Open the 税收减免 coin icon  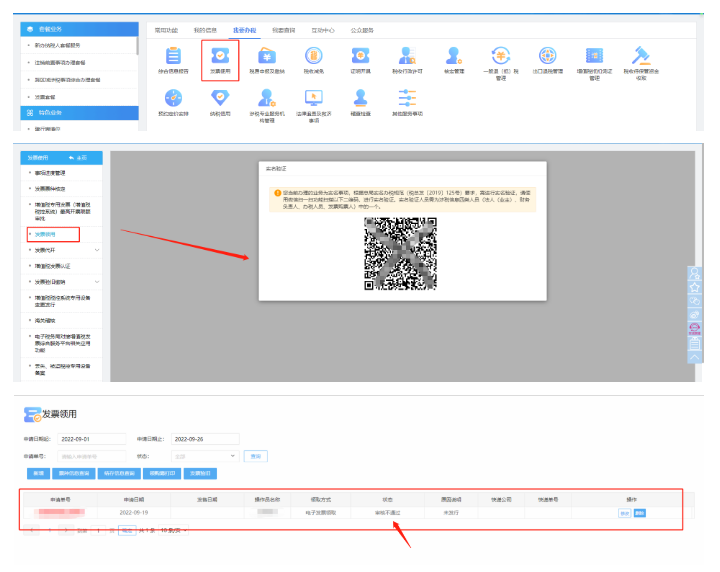[314, 56]
